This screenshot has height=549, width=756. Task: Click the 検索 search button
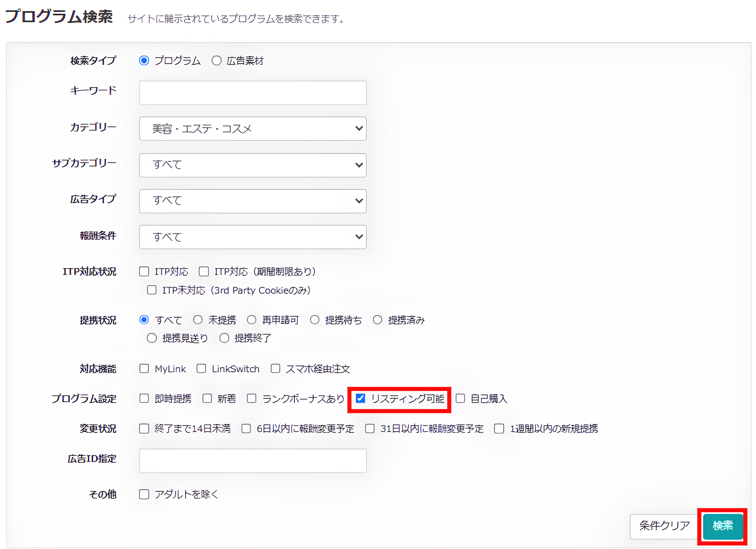point(723,526)
